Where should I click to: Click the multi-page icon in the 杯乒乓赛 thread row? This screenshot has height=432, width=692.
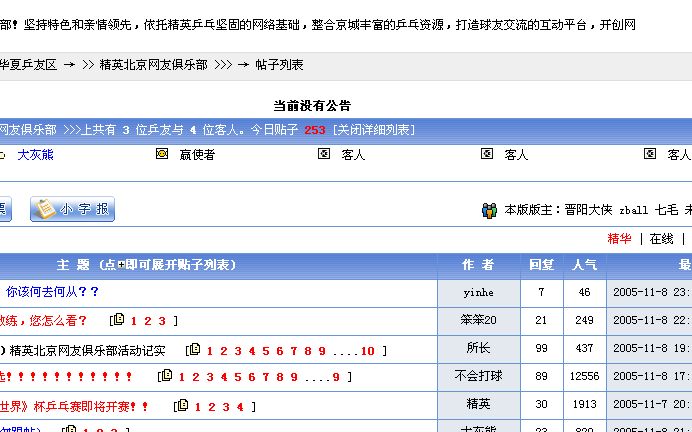click(181, 406)
